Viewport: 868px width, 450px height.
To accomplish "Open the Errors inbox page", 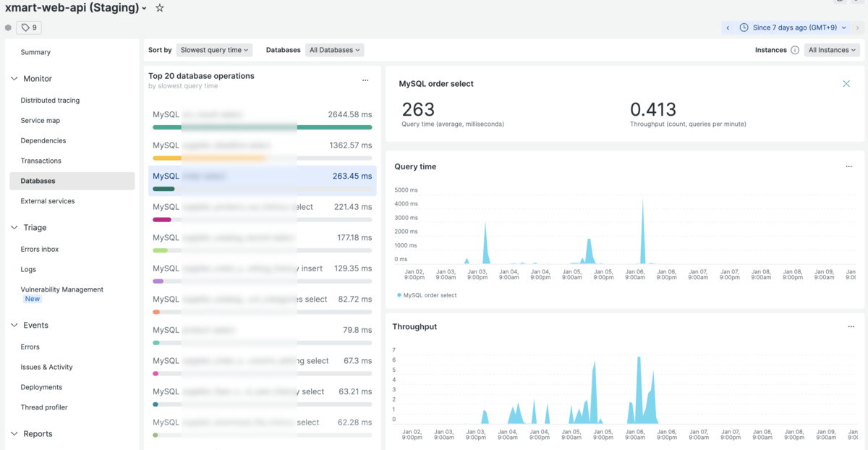I will (40, 249).
